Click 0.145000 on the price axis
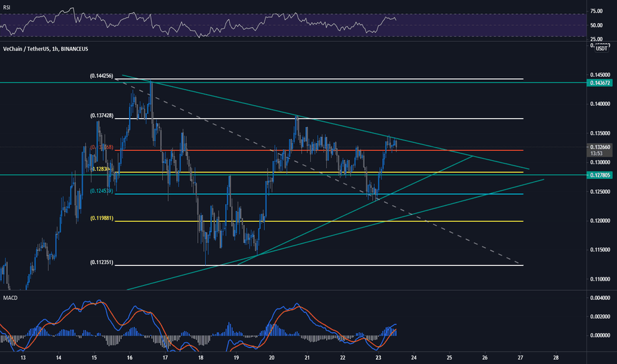Screen dimensions: 617x364 coord(600,75)
